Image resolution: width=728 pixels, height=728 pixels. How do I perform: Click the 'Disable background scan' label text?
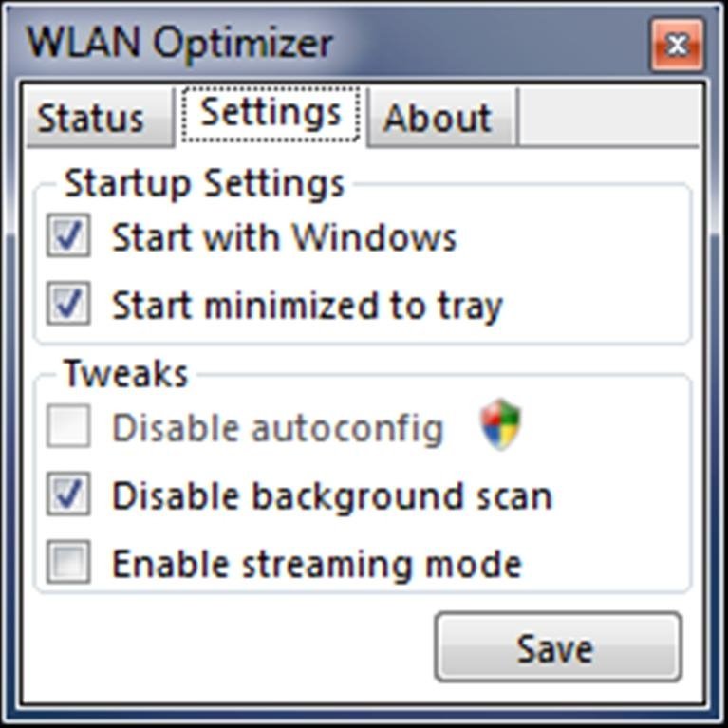(x=332, y=496)
